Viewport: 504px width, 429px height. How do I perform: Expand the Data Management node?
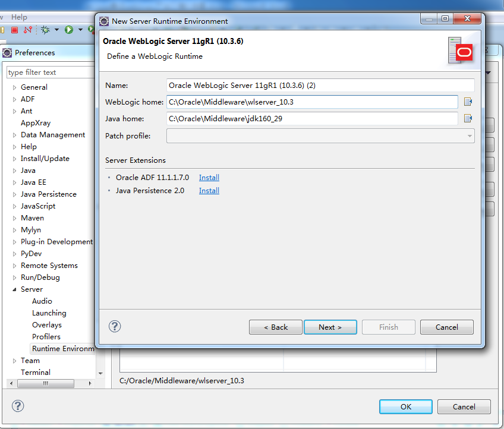(x=14, y=135)
